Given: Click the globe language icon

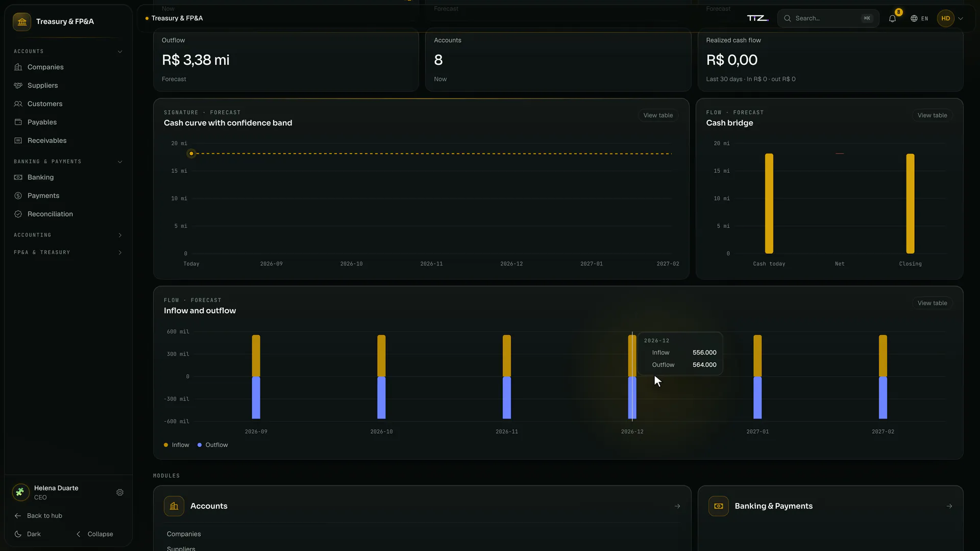Looking at the screenshot, I should click(914, 18).
